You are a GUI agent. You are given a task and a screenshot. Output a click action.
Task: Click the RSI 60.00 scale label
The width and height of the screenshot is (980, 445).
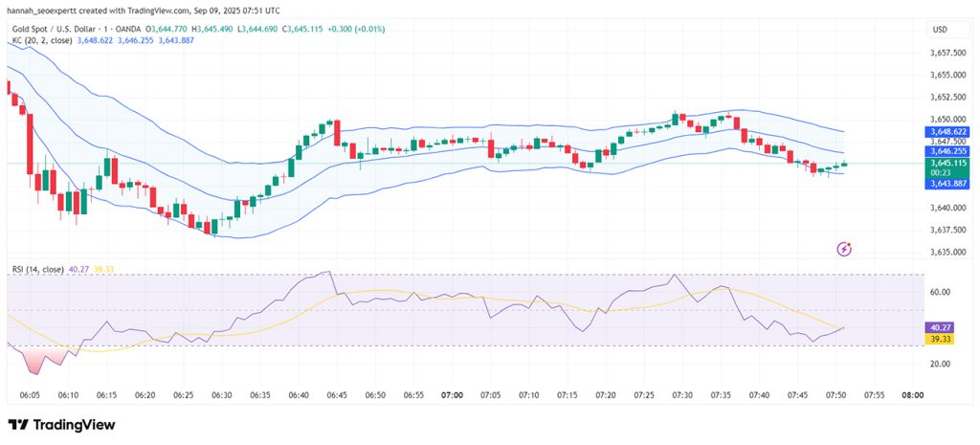pos(941,292)
